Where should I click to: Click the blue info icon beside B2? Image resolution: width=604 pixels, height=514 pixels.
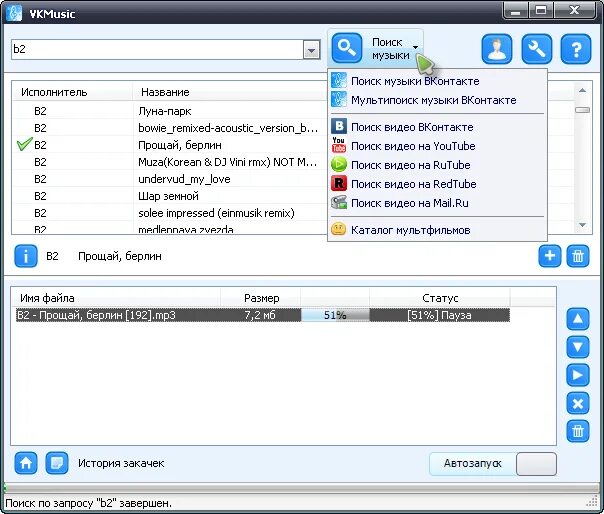coord(26,256)
